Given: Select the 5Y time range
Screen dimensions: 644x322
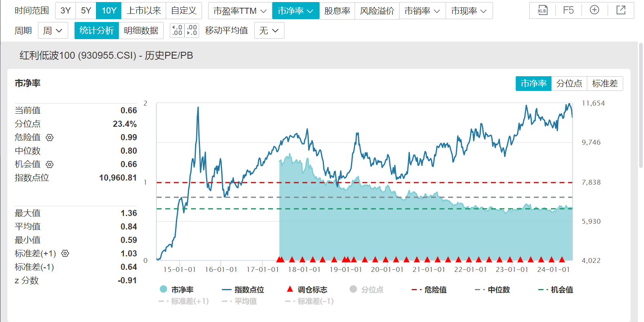Looking at the screenshot, I should click(x=86, y=11).
